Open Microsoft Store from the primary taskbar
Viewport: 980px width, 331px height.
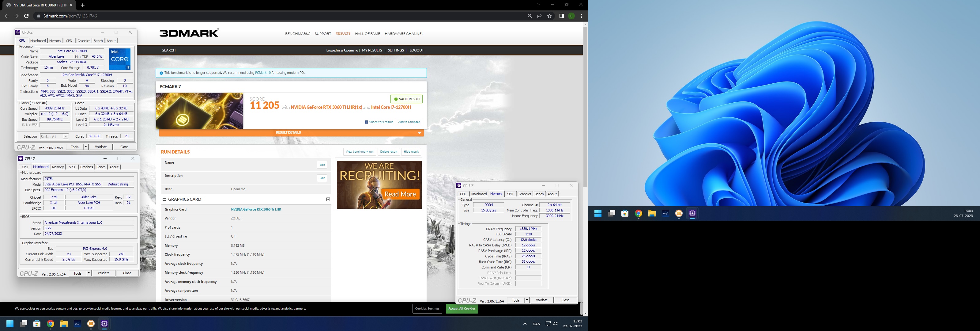pyautogui.click(x=37, y=324)
